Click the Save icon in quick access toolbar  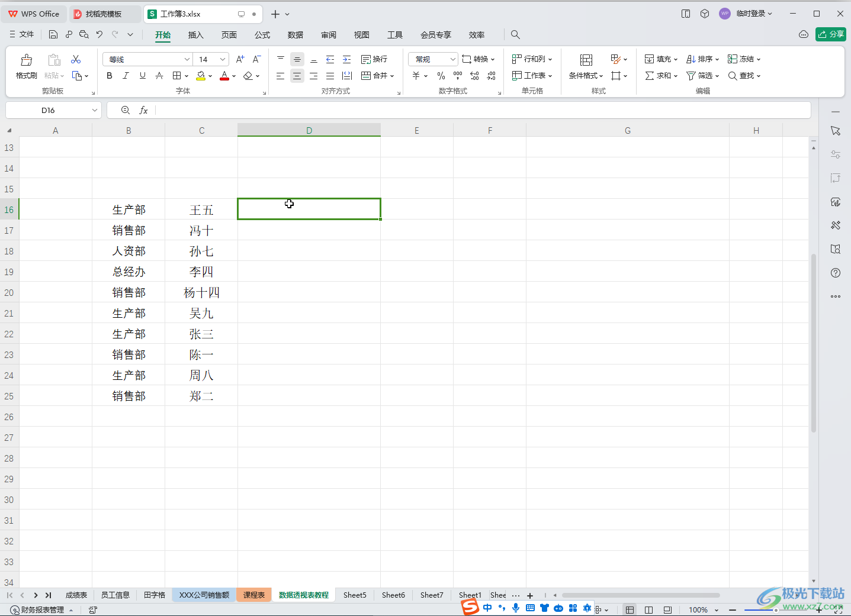click(53, 35)
